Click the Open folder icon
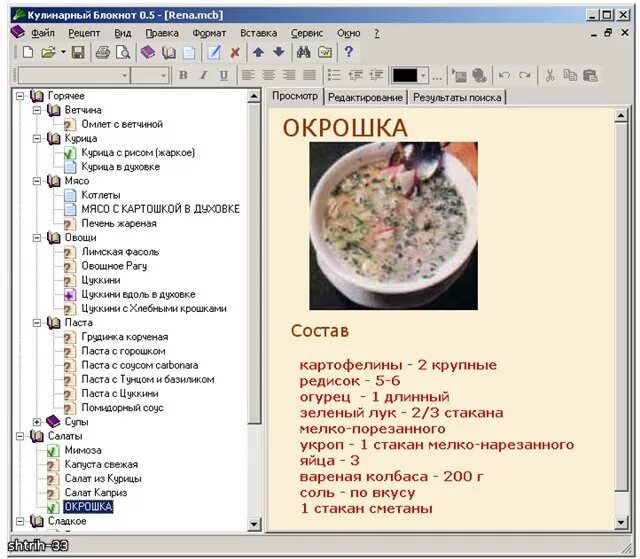Image resolution: width=640 pixels, height=559 pixels. pyautogui.click(x=48, y=52)
